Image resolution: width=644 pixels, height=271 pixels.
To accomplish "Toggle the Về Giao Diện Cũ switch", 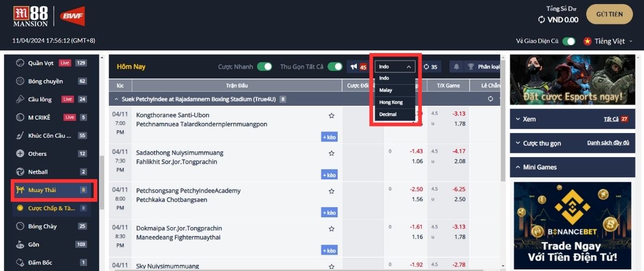I will coord(569,41).
